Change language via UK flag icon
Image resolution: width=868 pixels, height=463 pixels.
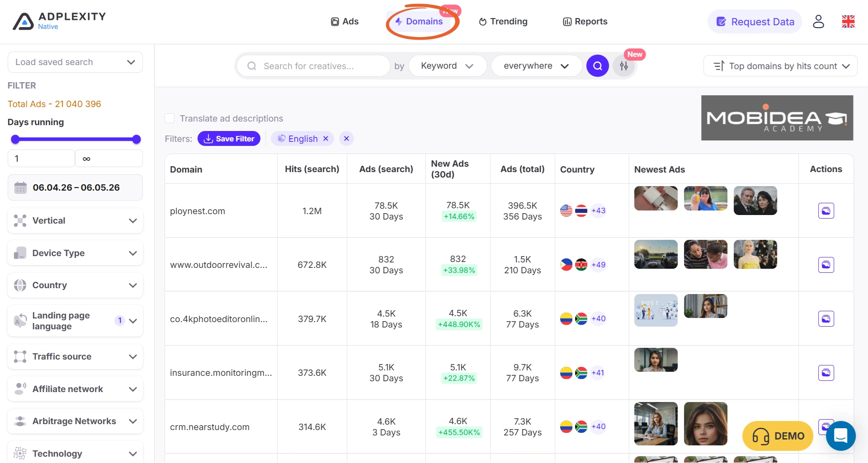click(848, 21)
